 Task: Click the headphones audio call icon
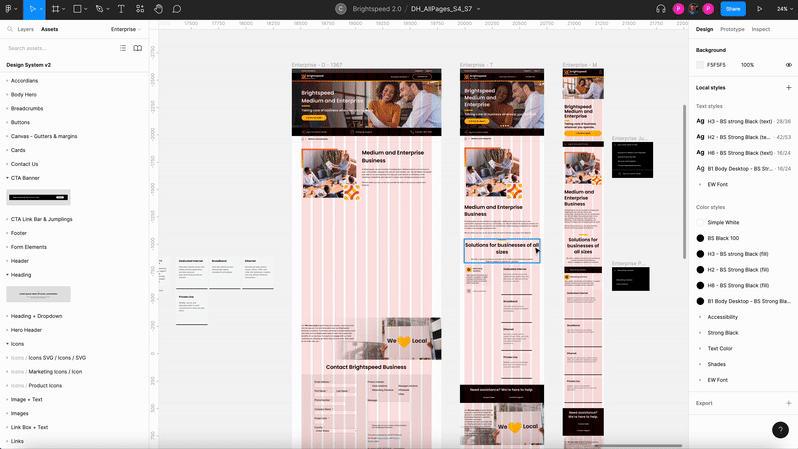[x=661, y=9]
